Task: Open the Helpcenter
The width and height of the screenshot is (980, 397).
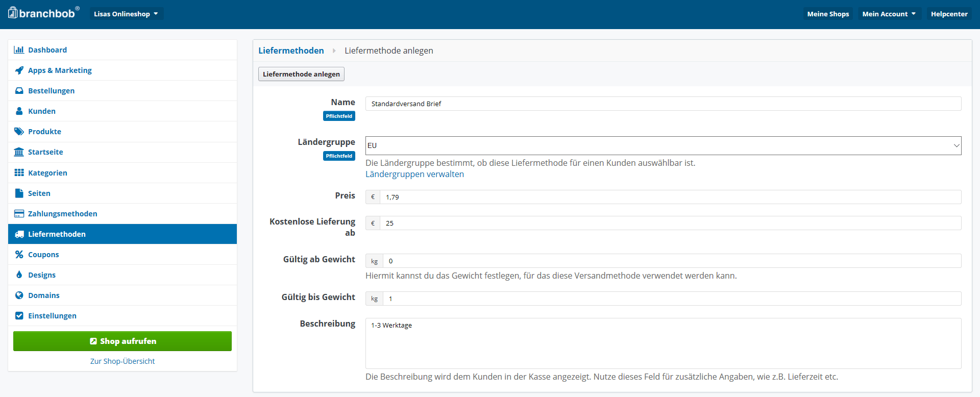Action: (949, 14)
